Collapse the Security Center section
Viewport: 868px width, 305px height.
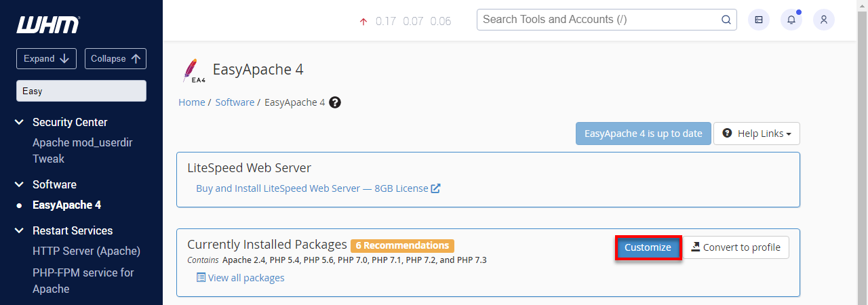(19, 122)
